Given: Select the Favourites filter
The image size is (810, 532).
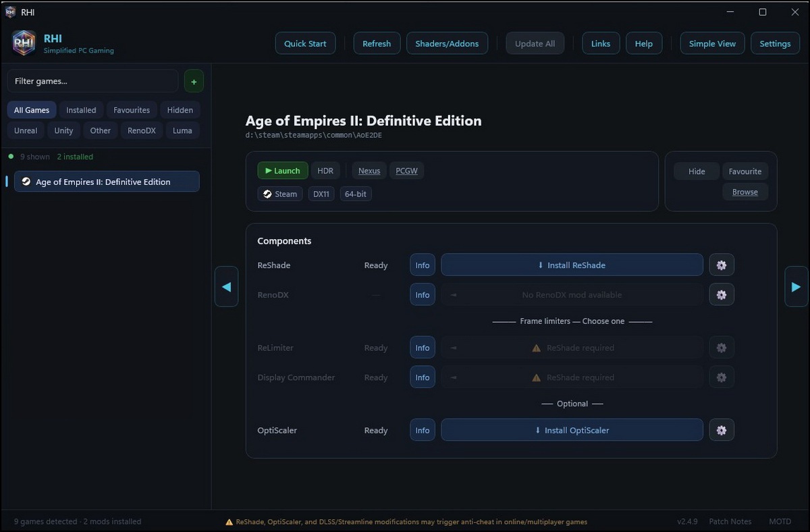Looking at the screenshot, I should (x=132, y=110).
